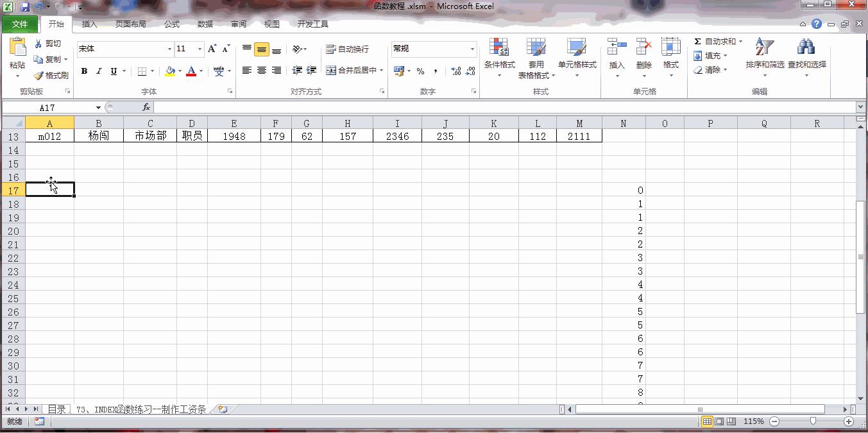Open the font size dropdown
Viewport: 868px width, 433px height.
[199, 49]
